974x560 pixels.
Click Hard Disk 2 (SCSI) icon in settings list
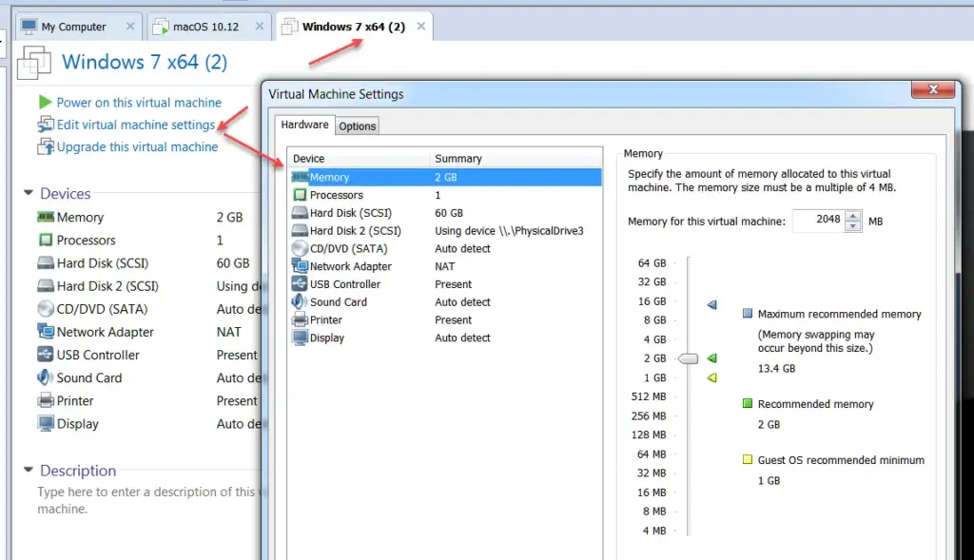(300, 230)
